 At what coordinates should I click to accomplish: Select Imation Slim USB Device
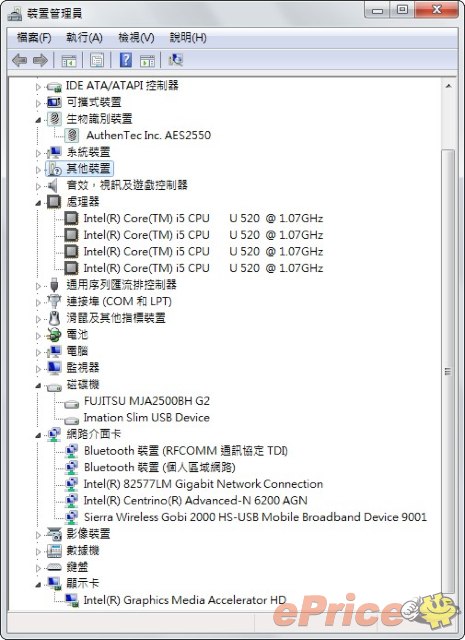pos(147,418)
